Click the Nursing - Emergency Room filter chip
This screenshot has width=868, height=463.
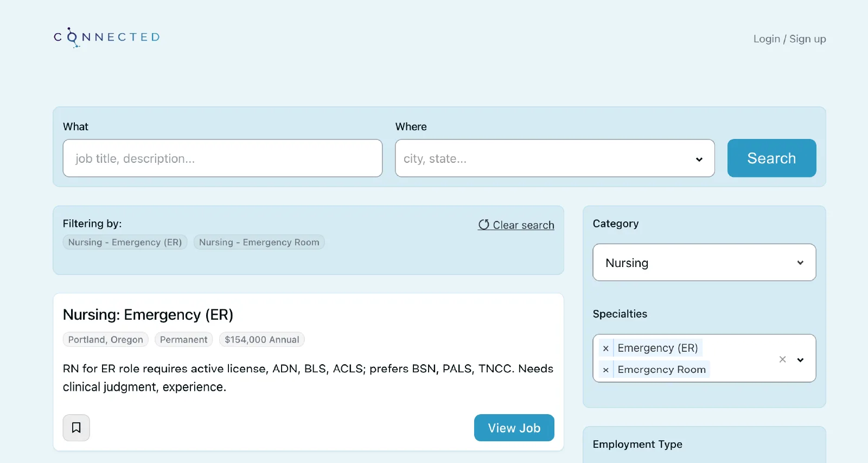point(259,242)
